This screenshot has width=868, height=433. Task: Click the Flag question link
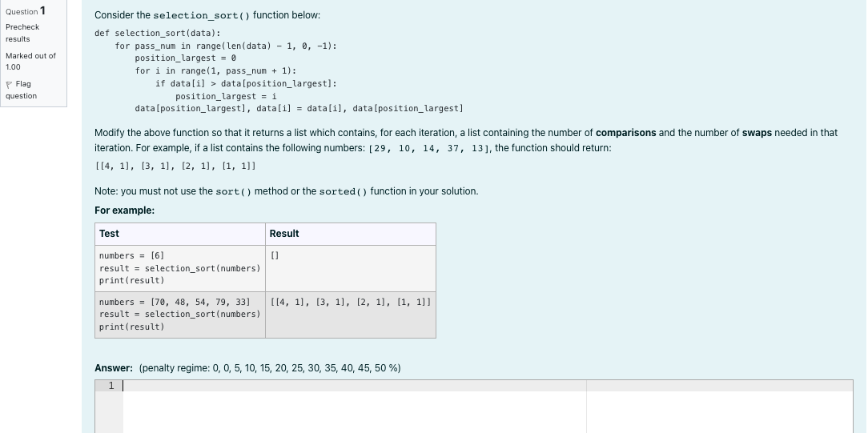click(21, 90)
